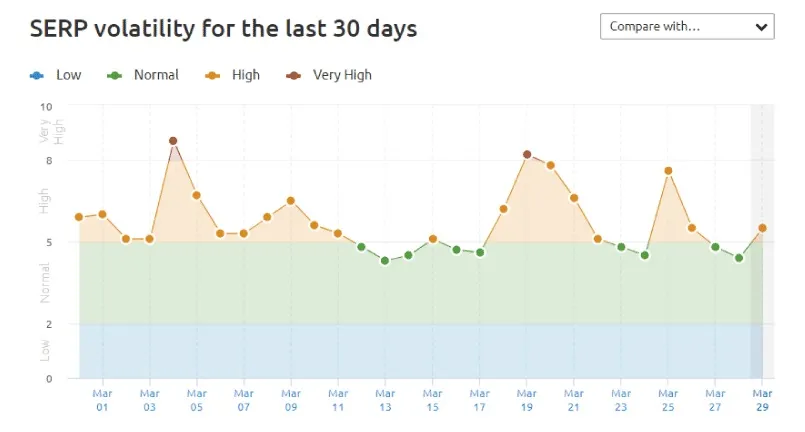This screenshot has width=805, height=432.
Task: Click the SERP volatility chart title
Action: pos(223,28)
